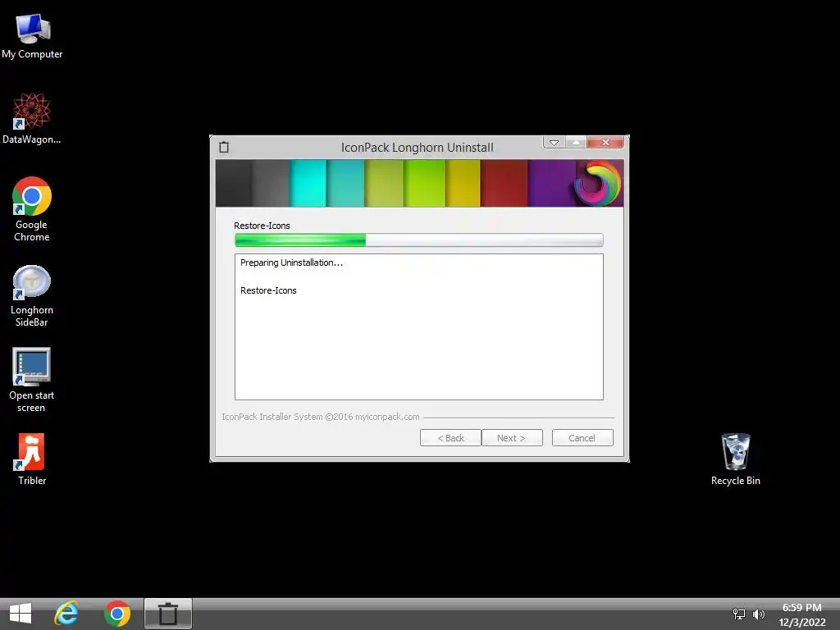
Task: Click the taskbar clock showing 6:59 PM
Action: pos(802,614)
